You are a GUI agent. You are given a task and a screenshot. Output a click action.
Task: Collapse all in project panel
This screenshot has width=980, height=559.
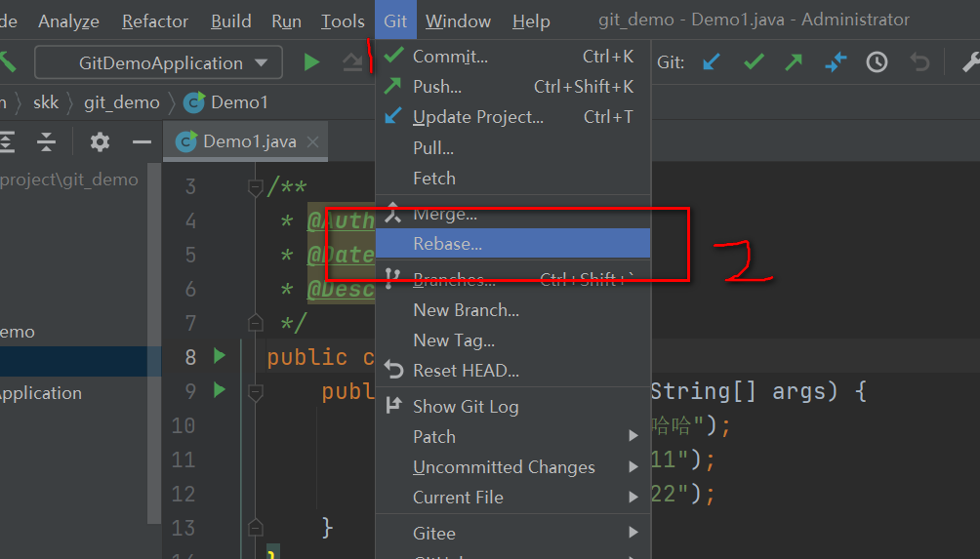point(46,141)
